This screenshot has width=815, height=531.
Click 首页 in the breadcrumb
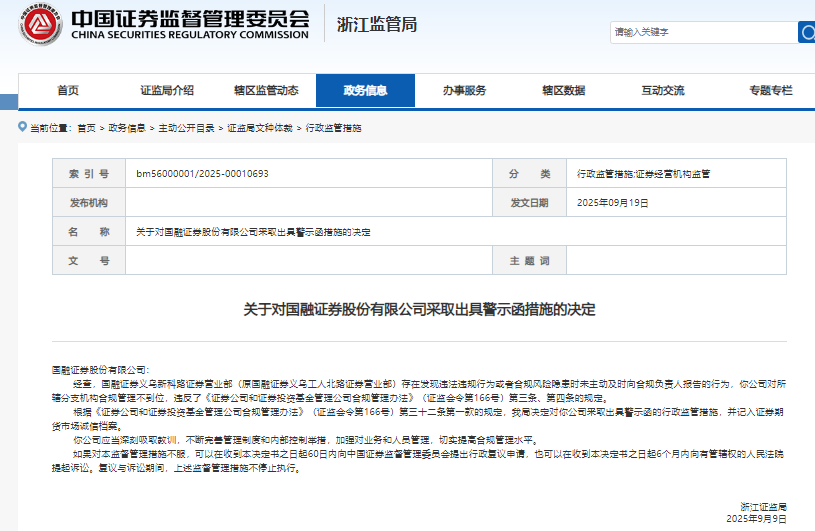click(87, 128)
